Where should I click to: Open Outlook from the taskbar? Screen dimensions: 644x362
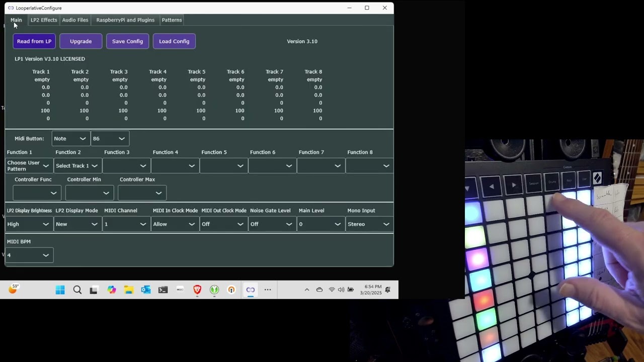pyautogui.click(x=146, y=290)
